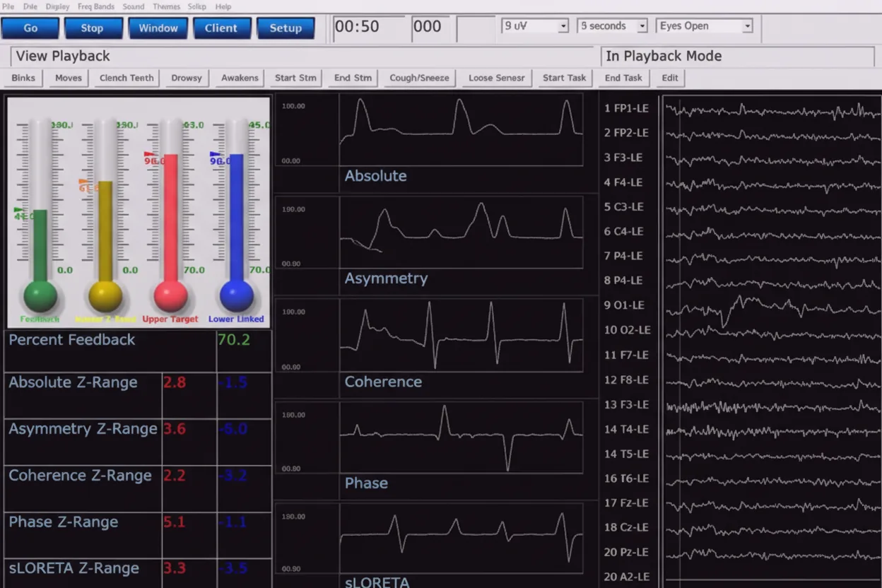Expand the 9 uV amplitude dropdown
Screen dimensions: 882x588
pyautogui.click(x=535, y=26)
